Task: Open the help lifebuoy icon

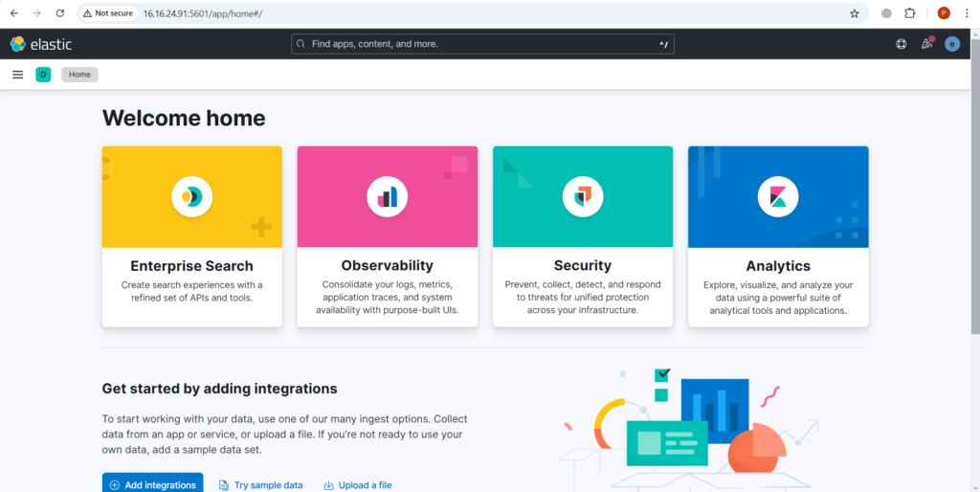Action: point(901,44)
